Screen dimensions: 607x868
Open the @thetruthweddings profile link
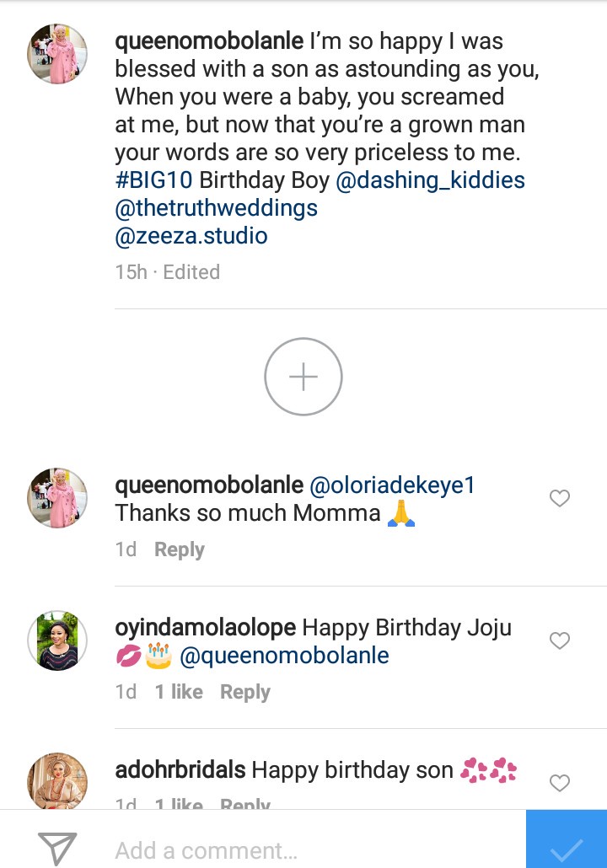click(x=217, y=208)
